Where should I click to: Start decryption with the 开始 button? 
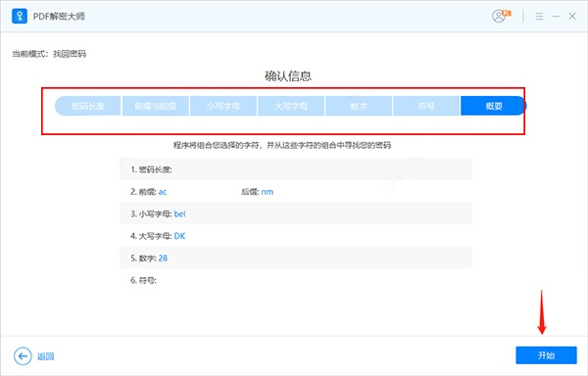click(x=546, y=355)
